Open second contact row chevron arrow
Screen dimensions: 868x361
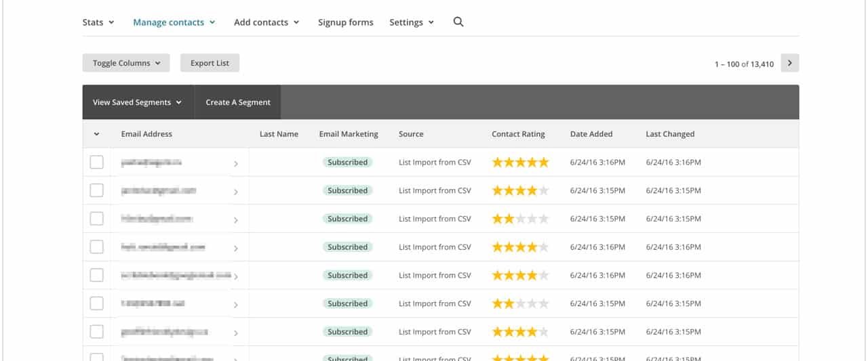click(x=236, y=192)
